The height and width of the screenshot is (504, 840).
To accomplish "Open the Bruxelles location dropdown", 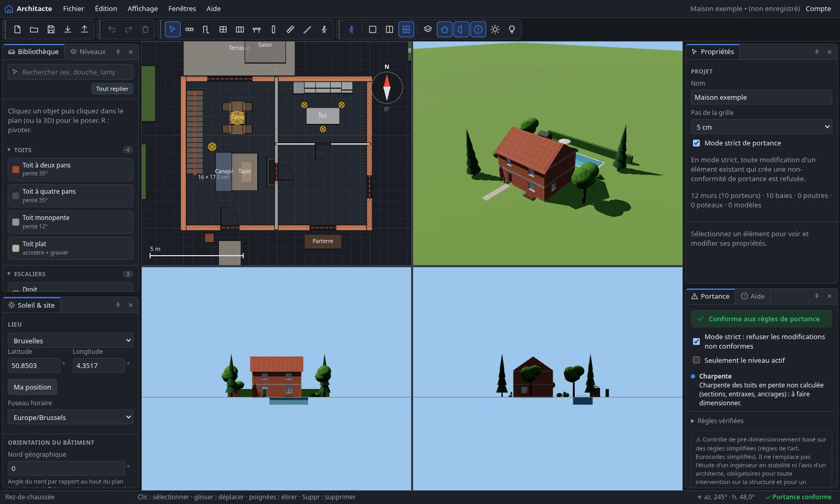I will 70,341.
